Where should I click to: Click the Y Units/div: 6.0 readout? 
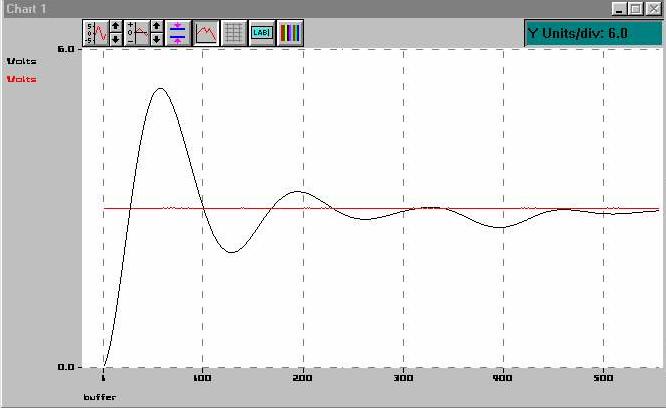pos(593,33)
